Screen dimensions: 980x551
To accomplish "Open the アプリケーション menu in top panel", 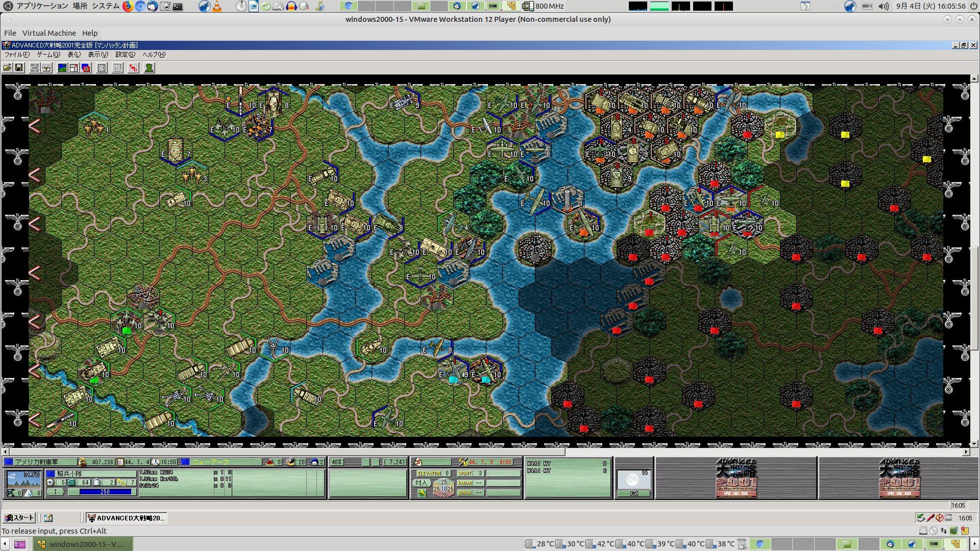I will (42, 6).
